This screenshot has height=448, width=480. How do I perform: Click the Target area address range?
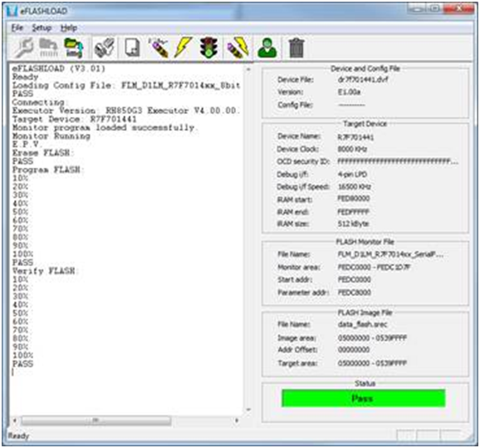tap(372, 363)
